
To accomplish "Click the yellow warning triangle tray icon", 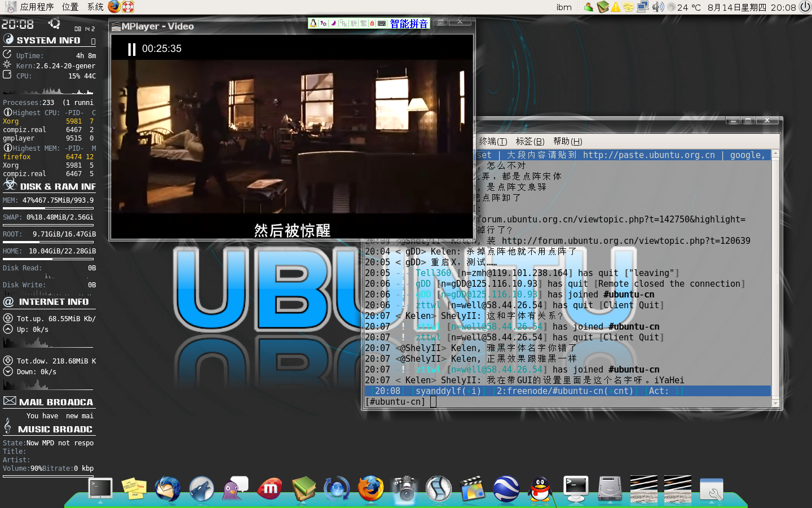I will (616, 7).
